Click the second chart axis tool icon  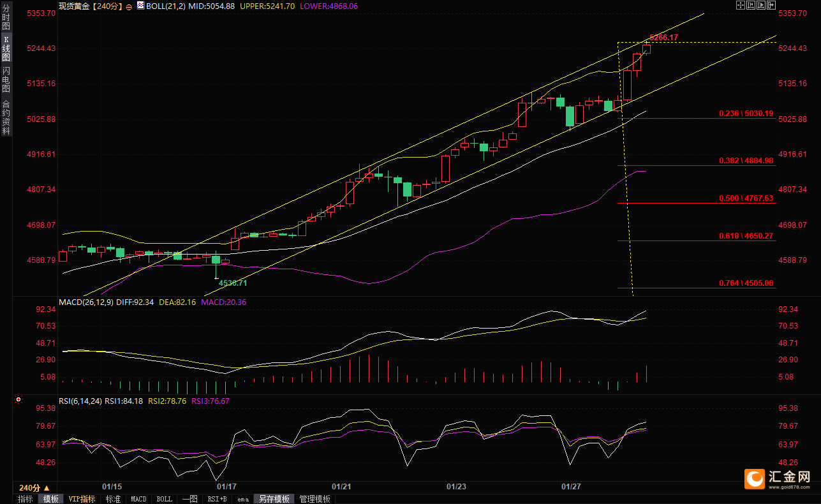coord(751,5)
